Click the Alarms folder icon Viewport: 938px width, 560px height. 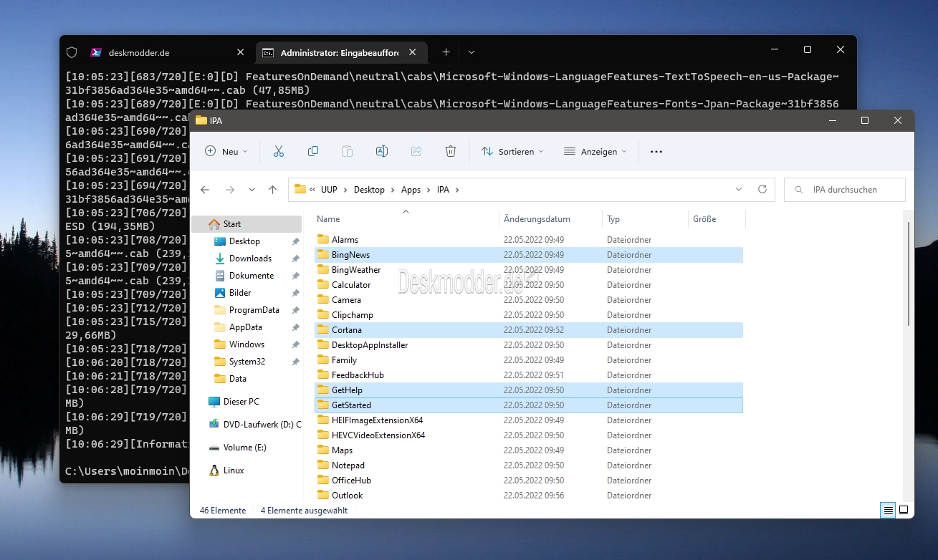322,239
